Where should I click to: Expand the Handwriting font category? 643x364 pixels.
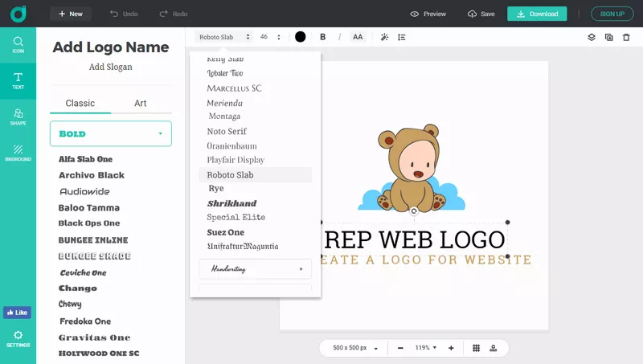(255, 269)
